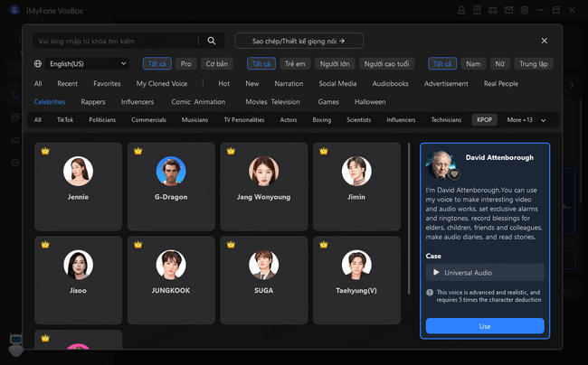Click the crown icon on Jimin card
588x365 pixels.
(x=324, y=151)
